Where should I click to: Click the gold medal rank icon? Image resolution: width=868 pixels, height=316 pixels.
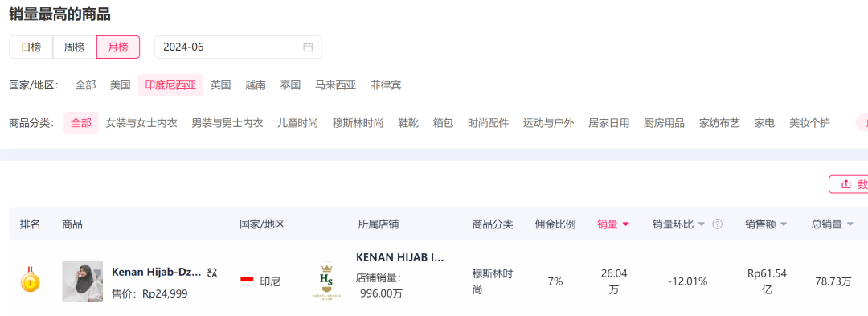pyautogui.click(x=31, y=280)
